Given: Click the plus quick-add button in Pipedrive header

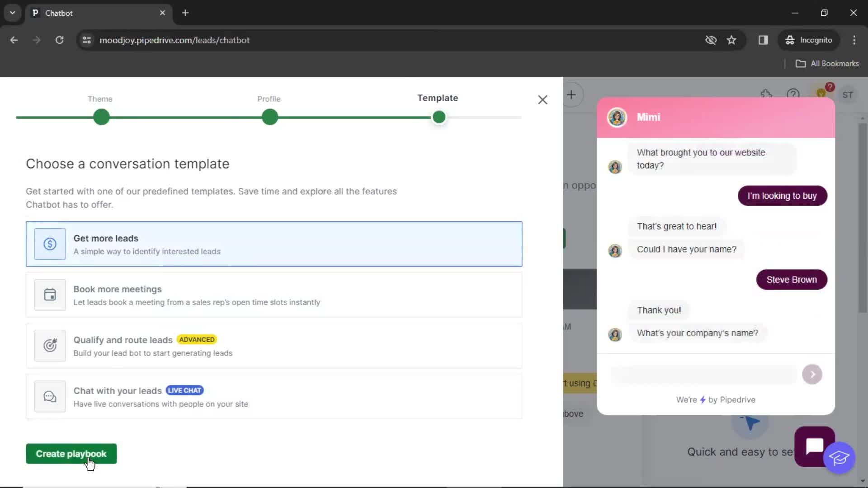Looking at the screenshot, I should tap(571, 95).
